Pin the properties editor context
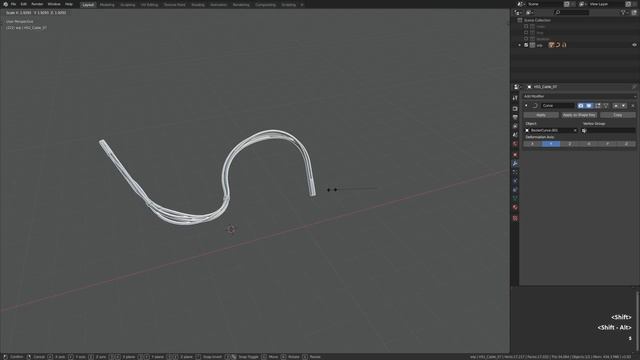This screenshot has width=640, height=360. 634,87
